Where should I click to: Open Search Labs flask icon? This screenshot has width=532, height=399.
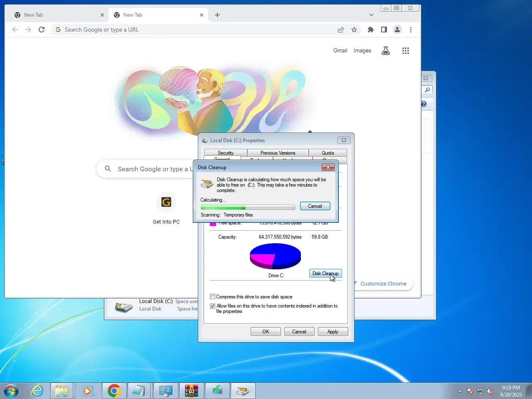click(x=386, y=51)
